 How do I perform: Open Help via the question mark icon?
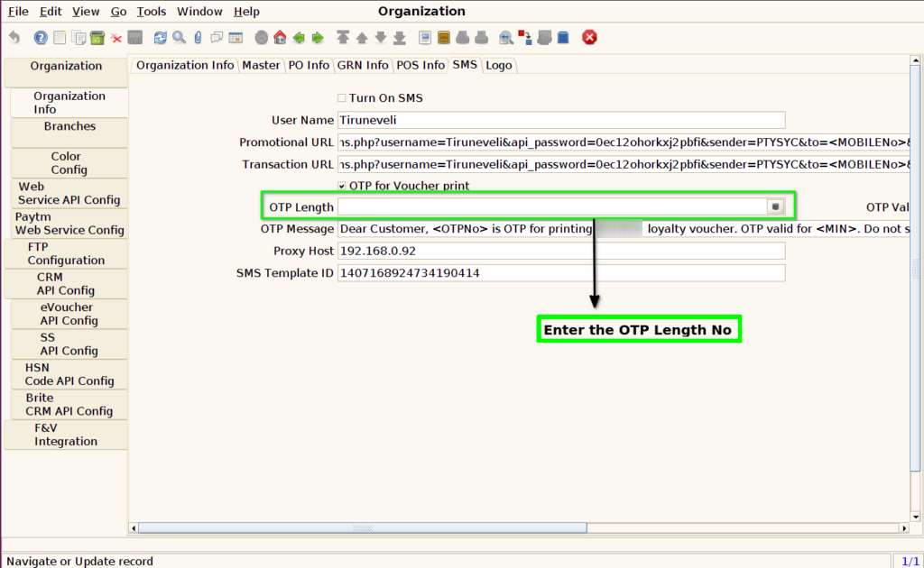[x=41, y=38]
